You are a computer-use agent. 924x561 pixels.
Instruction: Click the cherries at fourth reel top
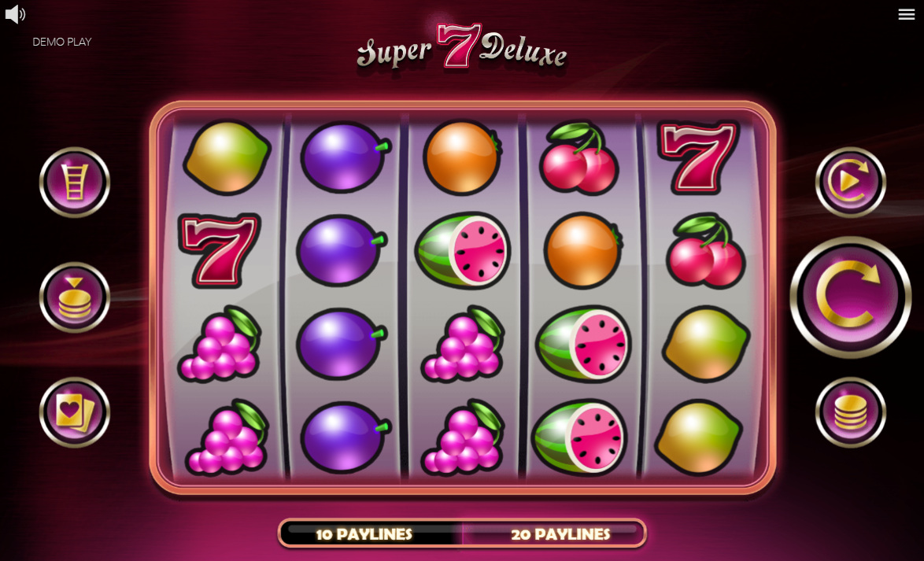coord(578,158)
